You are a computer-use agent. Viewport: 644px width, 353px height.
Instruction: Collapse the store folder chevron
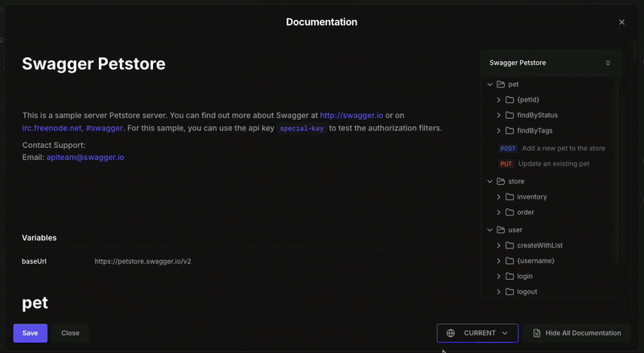[489, 182]
